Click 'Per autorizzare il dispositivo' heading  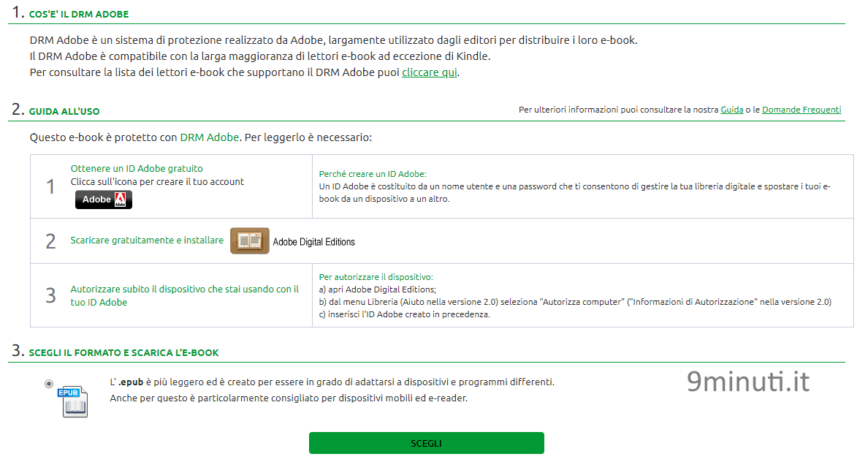tap(376, 277)
